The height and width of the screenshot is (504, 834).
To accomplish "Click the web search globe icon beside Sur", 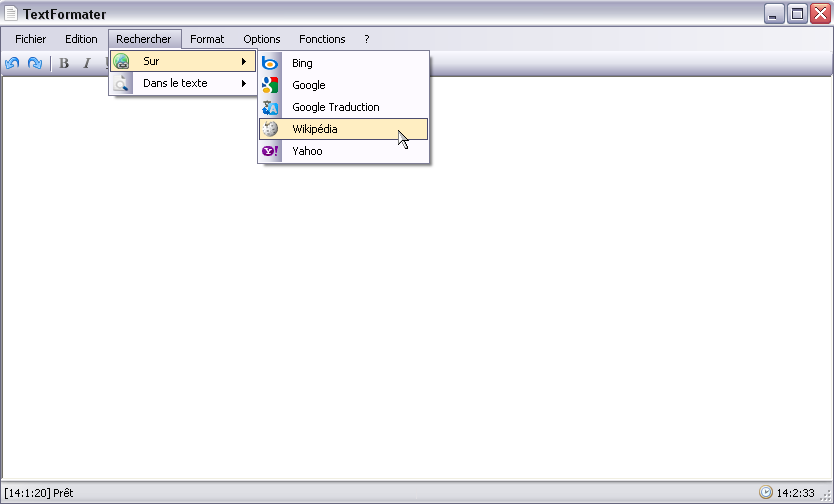I will point(122,61).
